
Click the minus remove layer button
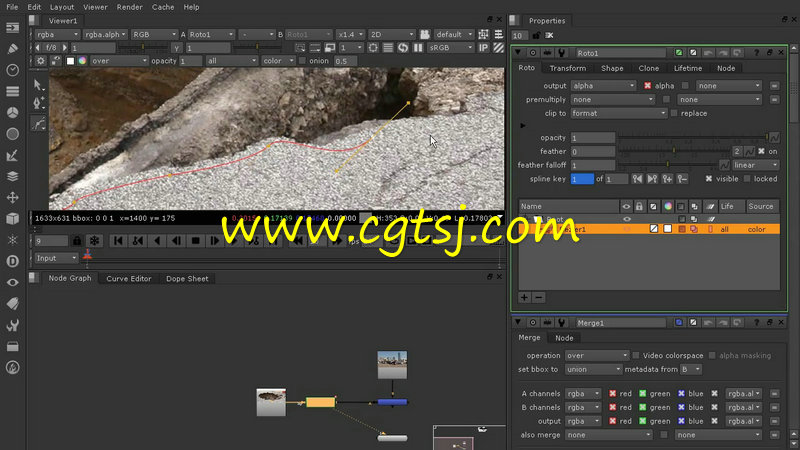539,297
